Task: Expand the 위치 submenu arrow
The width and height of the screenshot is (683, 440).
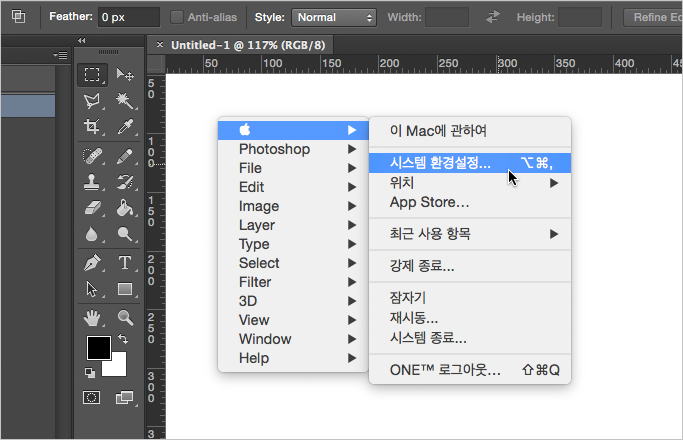Action: 554,183
